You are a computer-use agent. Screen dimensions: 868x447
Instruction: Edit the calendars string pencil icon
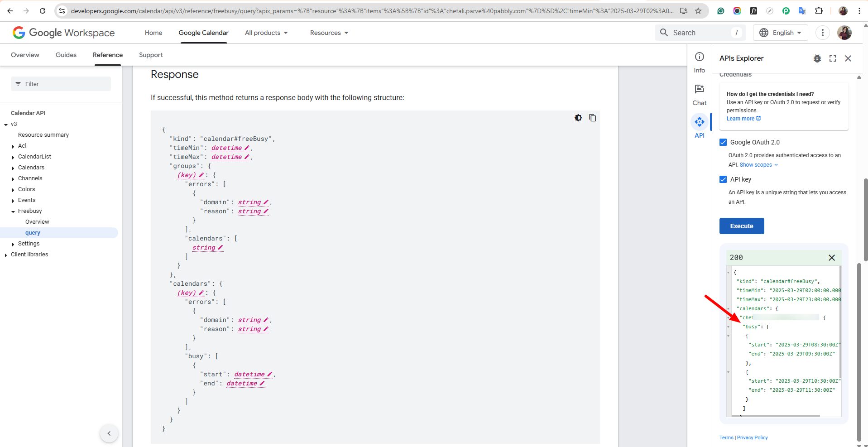click(220, 248)
